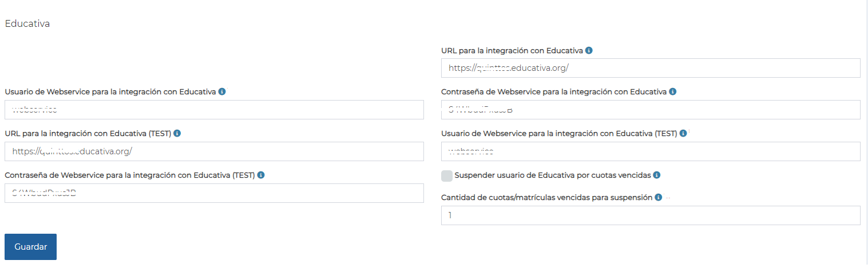Click info icon next to Usuario de Webservice label
This screenshot has width=868, height=268.
[221, 91]
